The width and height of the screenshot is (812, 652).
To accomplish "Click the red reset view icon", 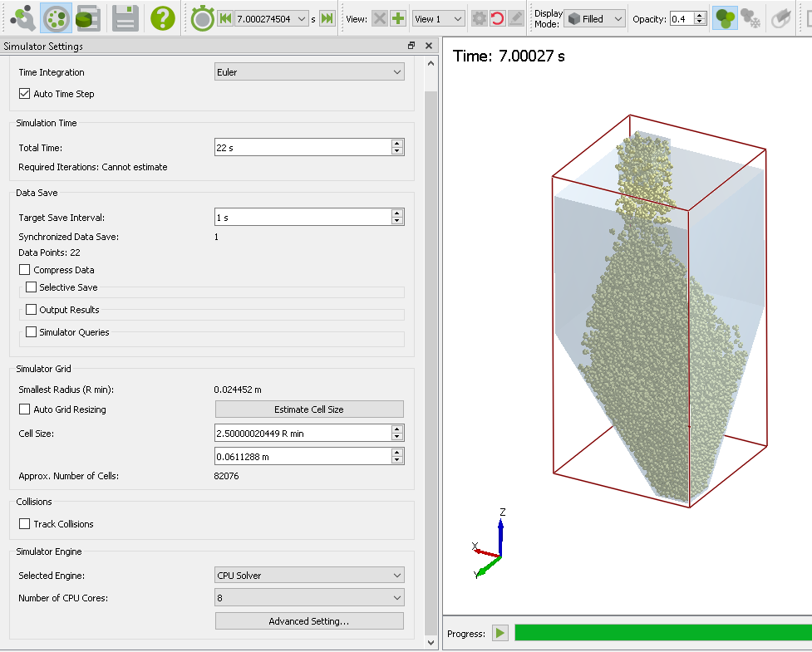I will [x=498, y=18].
